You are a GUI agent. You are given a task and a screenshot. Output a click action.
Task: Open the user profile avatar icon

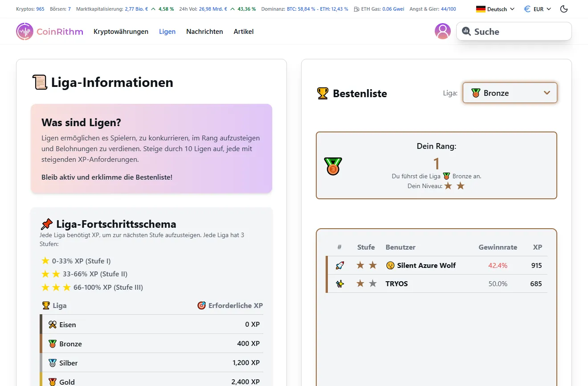pyautogui.click(x=443, y=31)
